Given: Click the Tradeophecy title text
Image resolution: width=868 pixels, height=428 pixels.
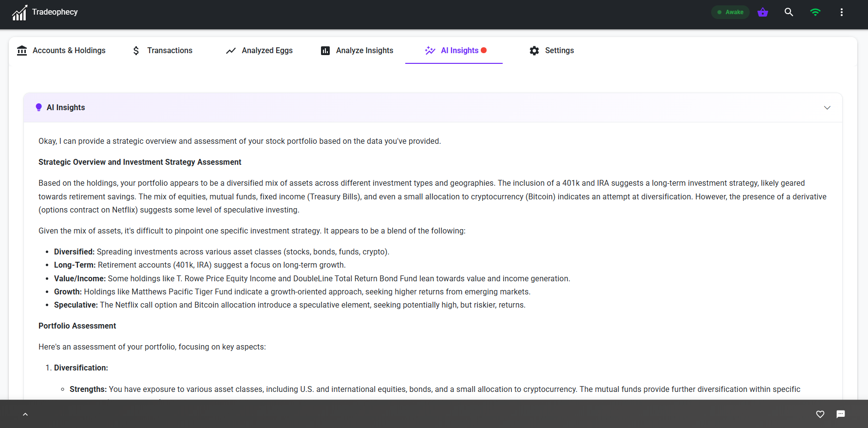Looking at the screenshot, I should click(55, 12).
